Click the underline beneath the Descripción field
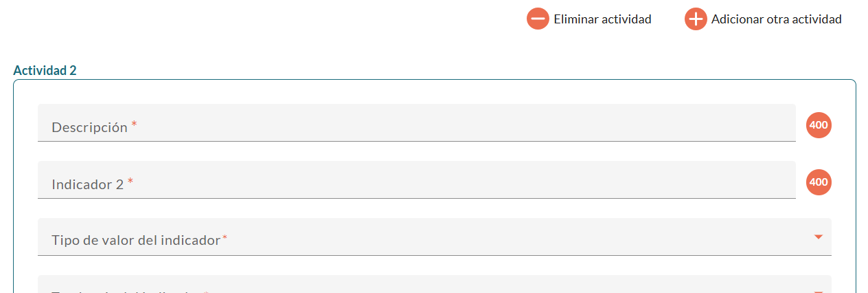The width and height of the screenshot is (868, 293). [x=416, y=141]
